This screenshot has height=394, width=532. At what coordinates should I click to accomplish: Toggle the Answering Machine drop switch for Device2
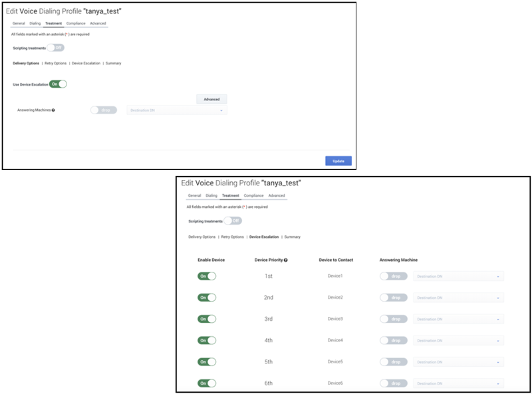point(394,298)
